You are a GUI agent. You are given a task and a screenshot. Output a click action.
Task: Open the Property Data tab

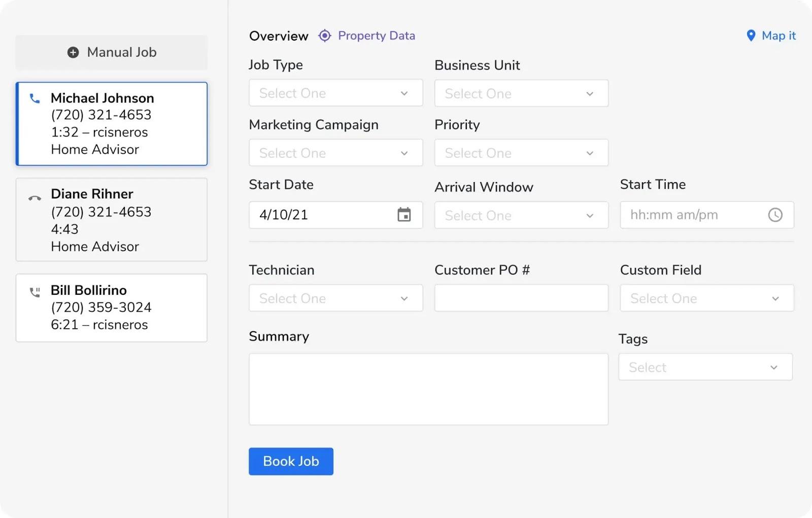[x=376, y=36]
